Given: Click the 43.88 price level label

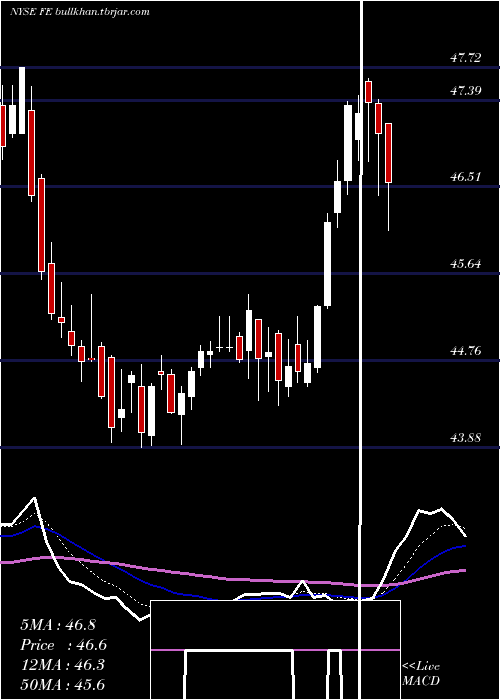Looking at the screenshot, I should click(466, 438).
